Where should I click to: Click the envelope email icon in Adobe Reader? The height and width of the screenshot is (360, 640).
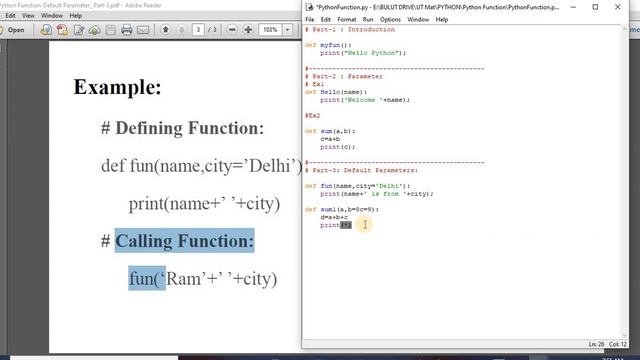tap(143, 30)
